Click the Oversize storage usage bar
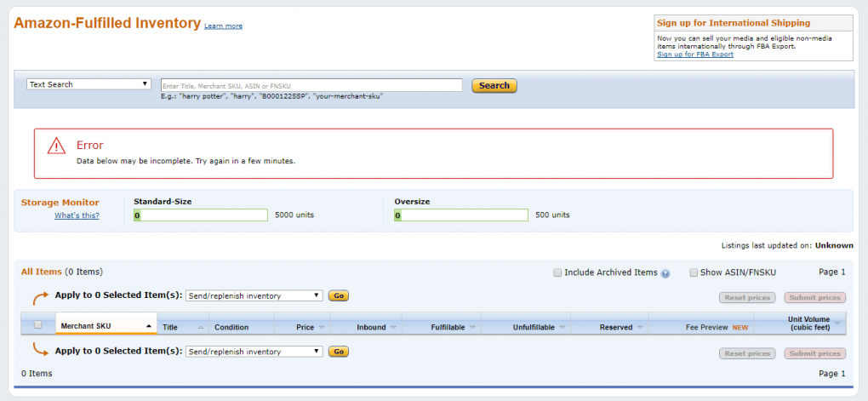 point(461,215)
